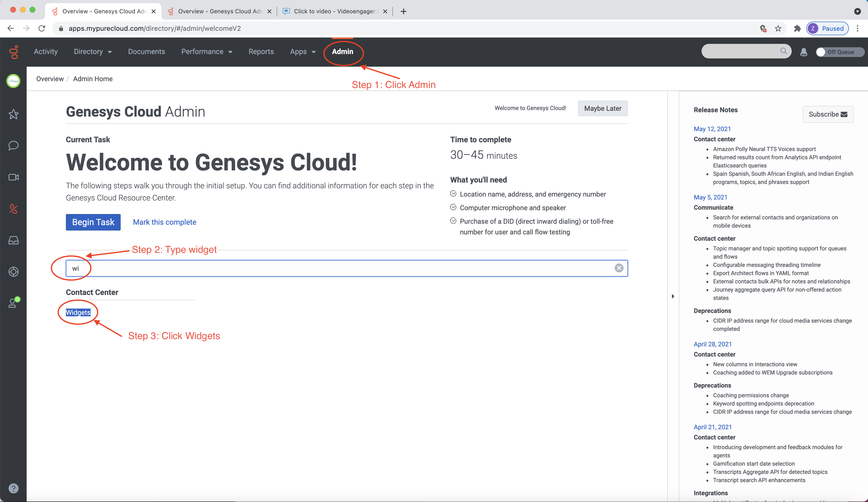
Task: Open May 12, 2021 release notes
Action: point(712,129)
